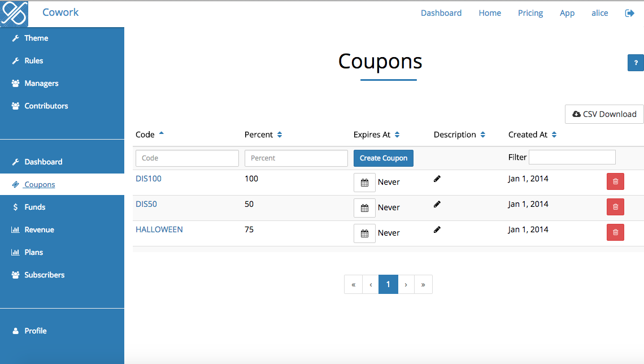This screenshot has height=364, width=644.
Task: Click the Create Coupon button
Action: [x=383, y=158]
